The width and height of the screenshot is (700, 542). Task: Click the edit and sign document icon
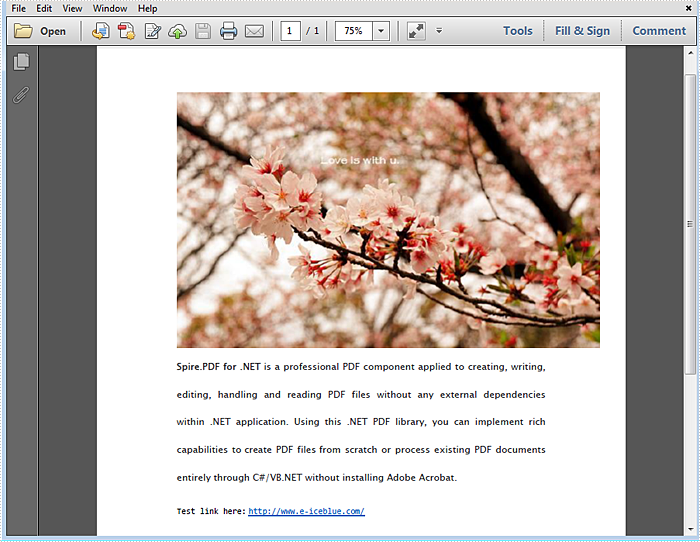tap(153, 31)
